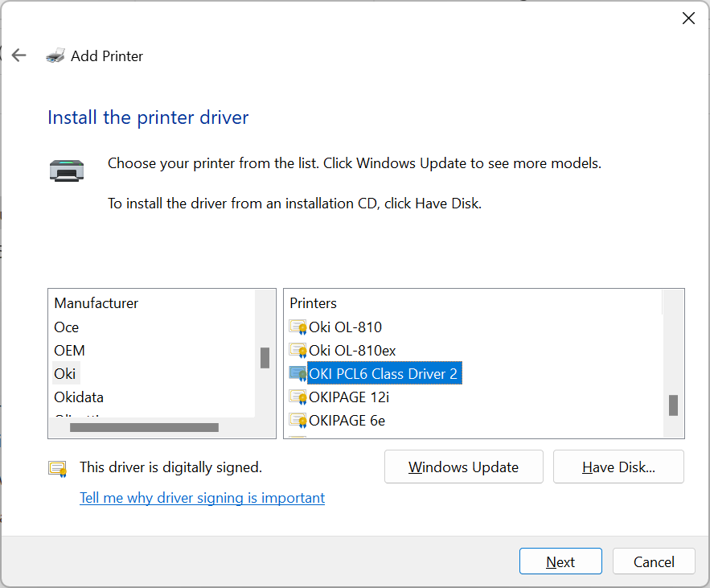Image resolution: width=710 pixels, height=588 pixels.
Task: Click the OKIPAGE 6e driver certificate icon
Action: pyautogui.click(x=298, y=421)
